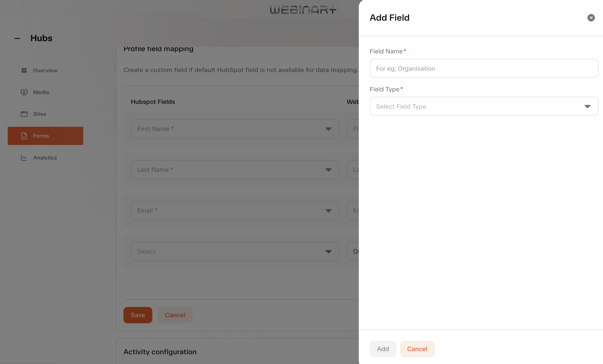Close the Add Field panel
Image resolution: width=603 pixels, height=364 pixels.
(591, 18)
